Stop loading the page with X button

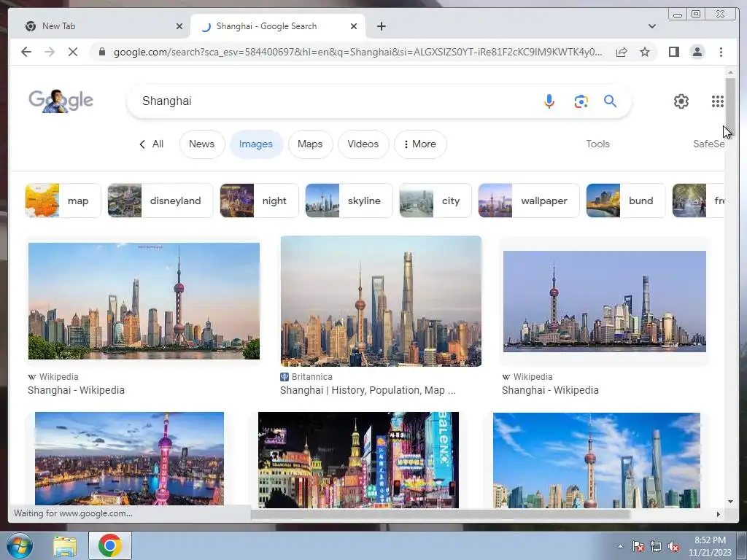click(73, 52)
